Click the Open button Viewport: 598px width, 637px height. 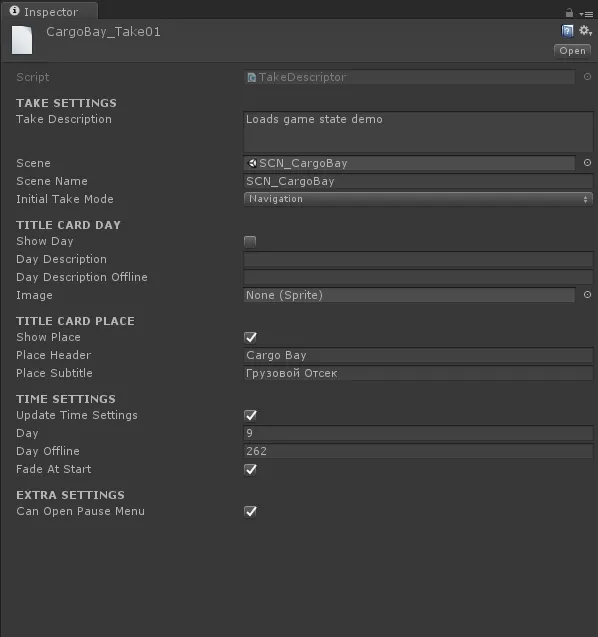572,51
